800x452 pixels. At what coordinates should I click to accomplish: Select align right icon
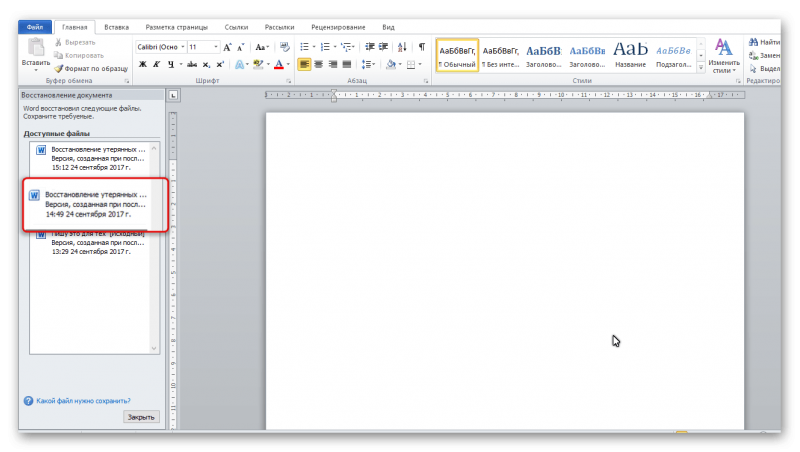333,64
